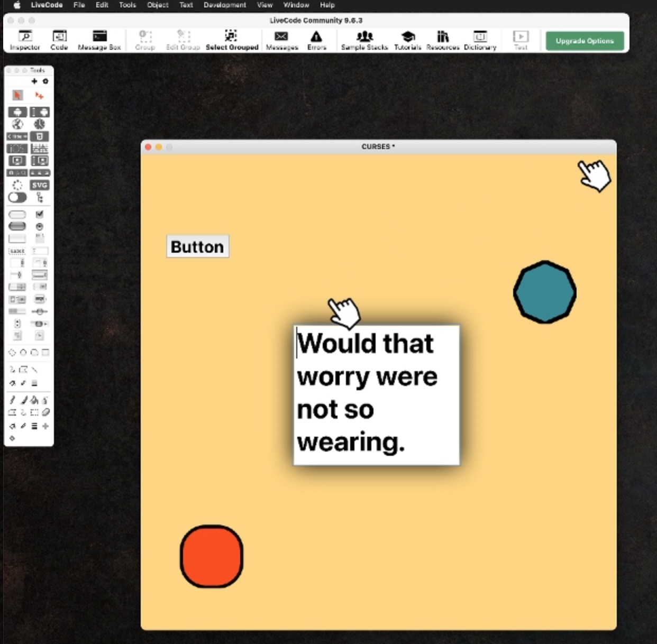The width and height of the screenshot is (657, 644).
Task: Pick the radio button control in the Tools palette
Action: [40, 226]
